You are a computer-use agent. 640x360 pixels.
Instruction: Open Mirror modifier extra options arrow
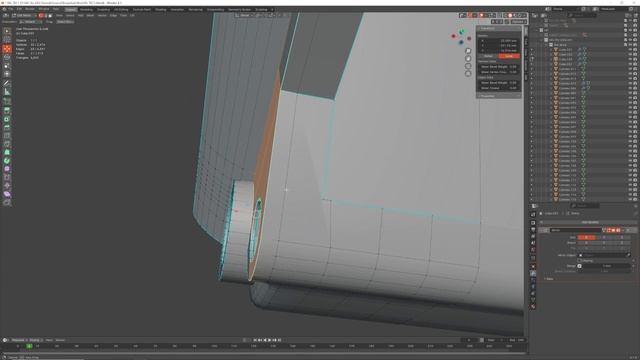(x=623, y=230)
